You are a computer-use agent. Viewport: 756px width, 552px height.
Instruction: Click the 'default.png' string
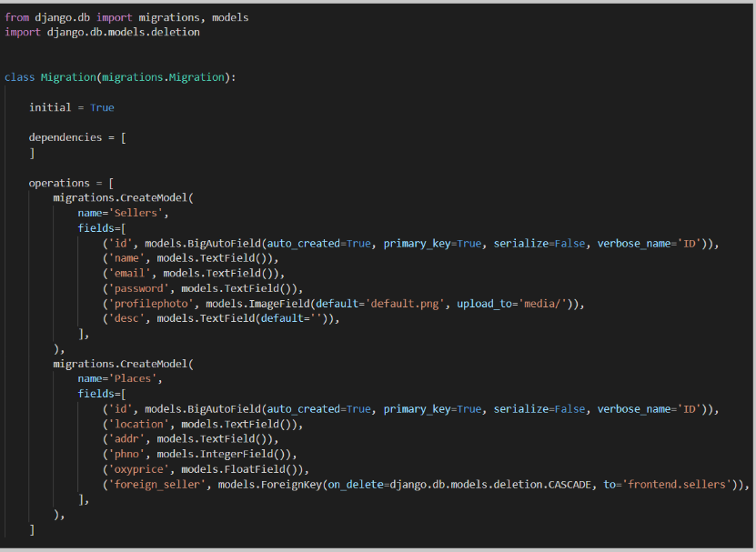point(405,304)
